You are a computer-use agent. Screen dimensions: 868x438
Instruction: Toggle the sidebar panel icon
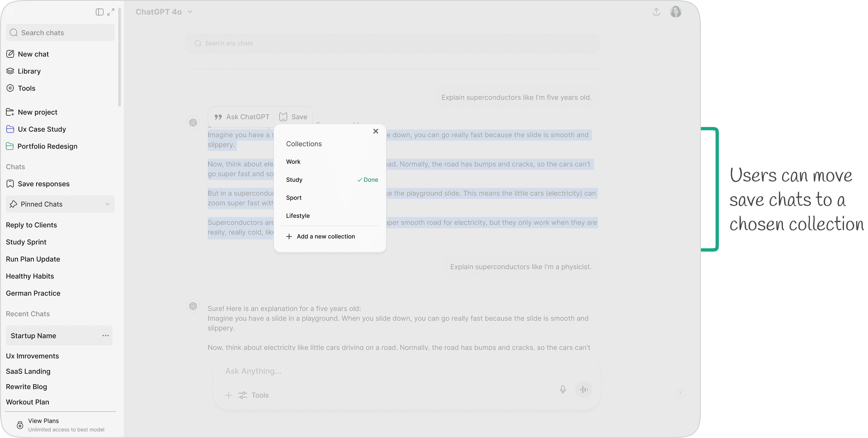[x=99, y=12]
